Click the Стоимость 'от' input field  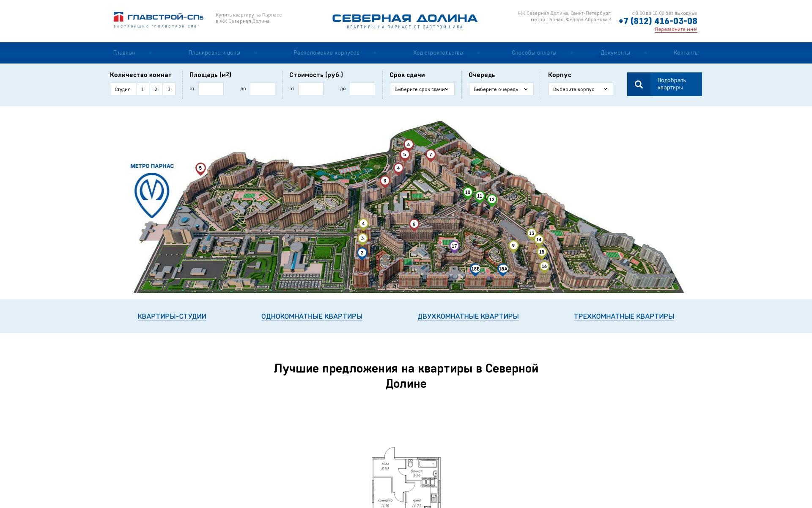(x=311, y=89)
